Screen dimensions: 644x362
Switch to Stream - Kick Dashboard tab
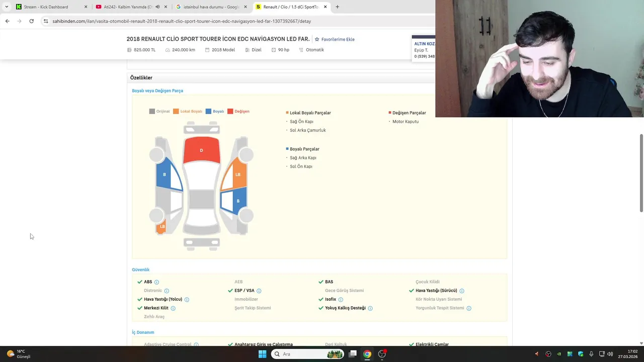click(x=51, y=7)
